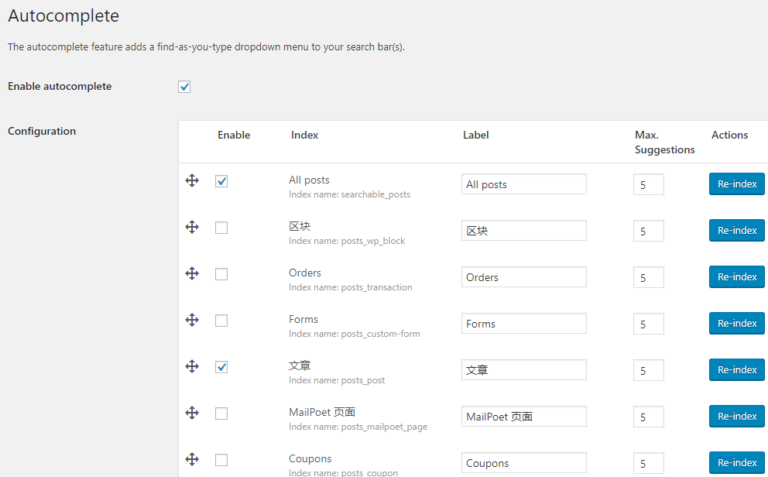The image size is (768, 477).
Task: Re-index the 文章 index
Action: 737,370
